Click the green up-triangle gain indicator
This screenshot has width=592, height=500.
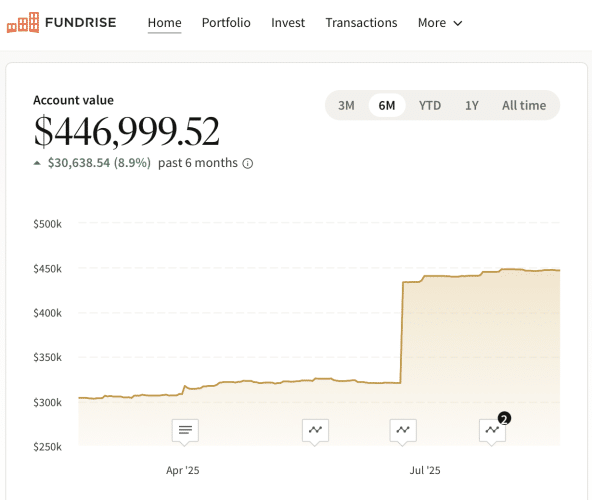[37, 163]
